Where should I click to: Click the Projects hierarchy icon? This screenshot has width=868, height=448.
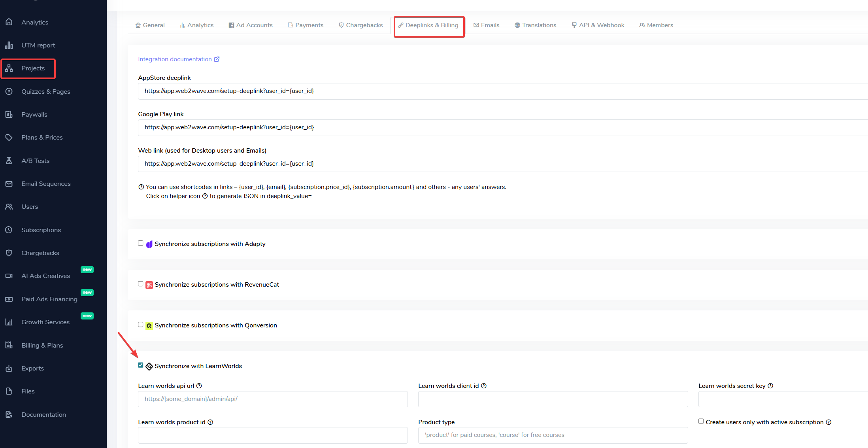pos(9,68)
